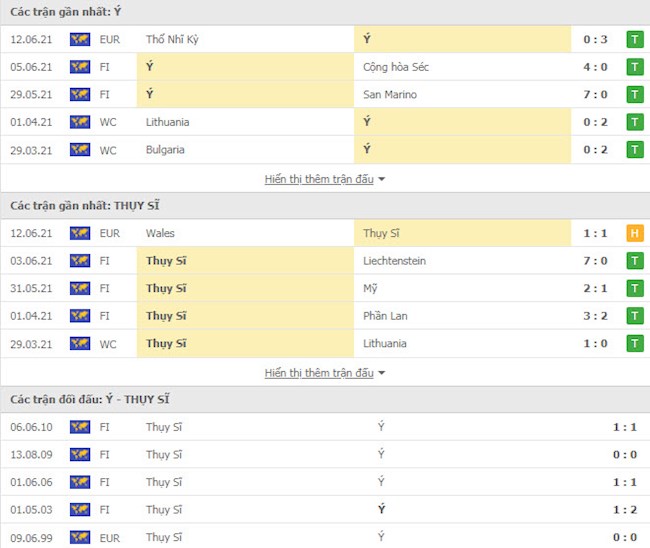Click green T badge on Bulgaria match row
This screenshot has height=548, width=650.
tap(634, 150)
